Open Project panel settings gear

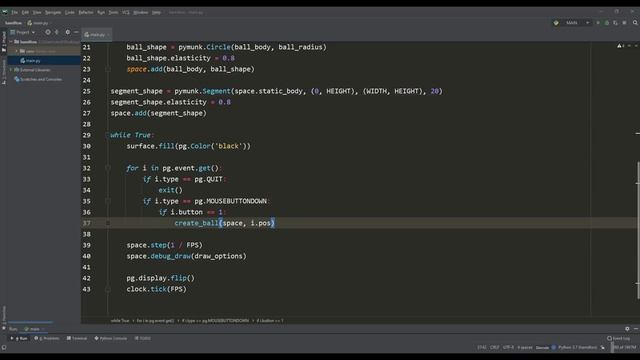(x=68, y=32)
